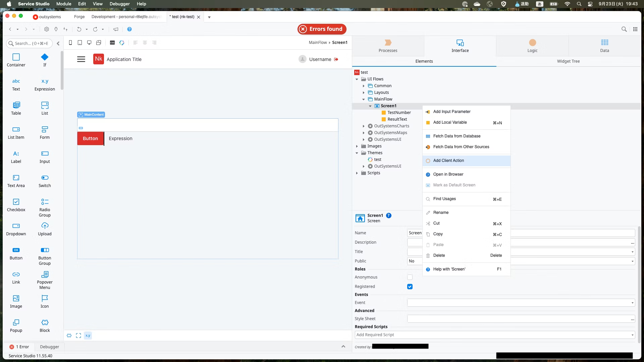Click the module settings gear icon
Viewport: 644px width, 362px height.
(x=47, y=29)
